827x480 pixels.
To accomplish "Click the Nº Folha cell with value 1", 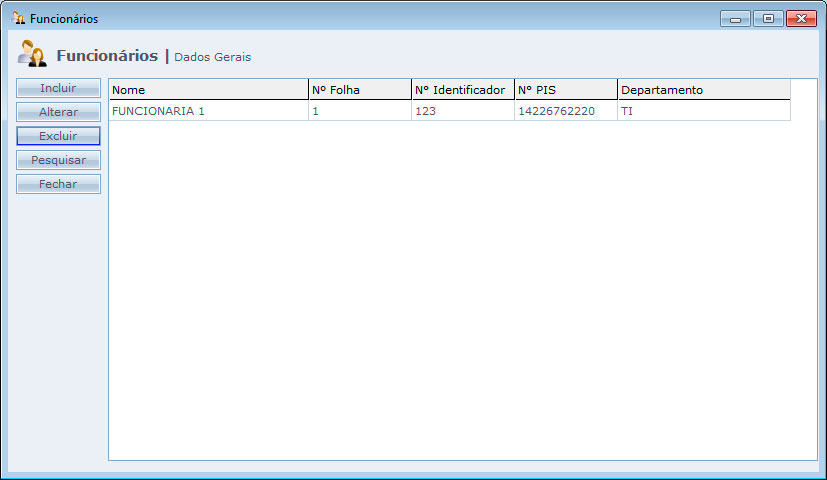I will pyautogui.click(x=359, y=111).
